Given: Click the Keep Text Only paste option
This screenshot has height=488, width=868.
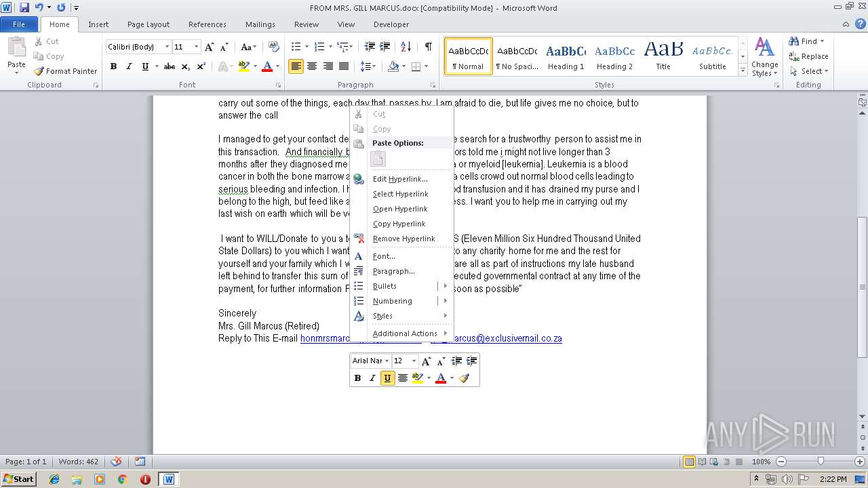Looking at the screenshot, I should coord(378,159).
